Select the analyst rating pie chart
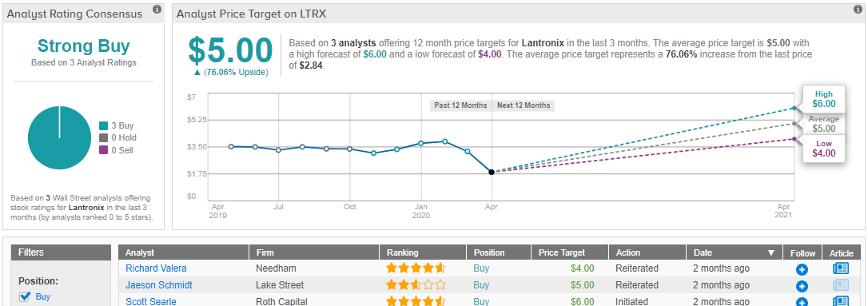Screen dimensions: 868x306 point(59,137)
